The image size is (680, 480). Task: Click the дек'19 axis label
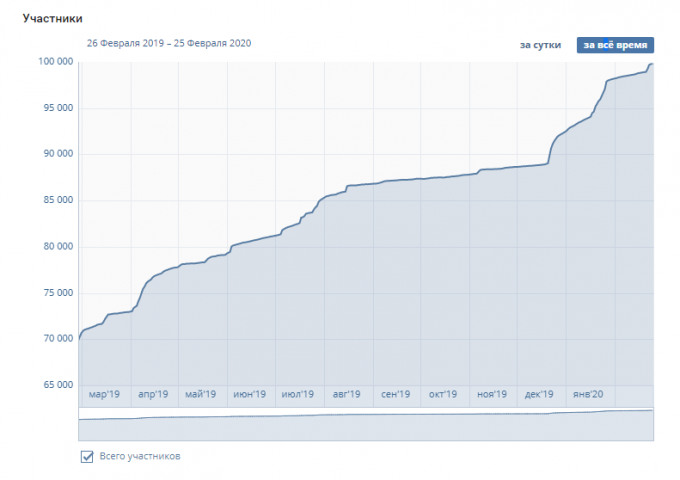click(x=539, y=395)
